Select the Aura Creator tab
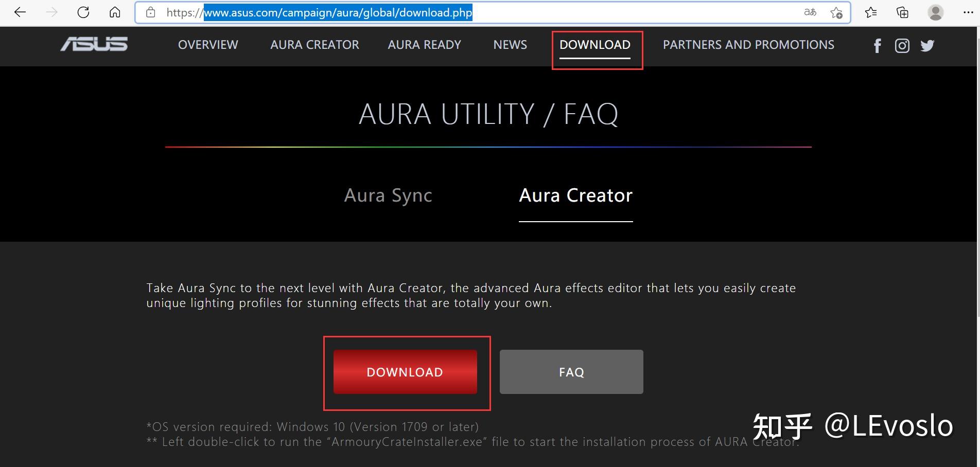Screen dimensions: 980x467 coord(575,195)
